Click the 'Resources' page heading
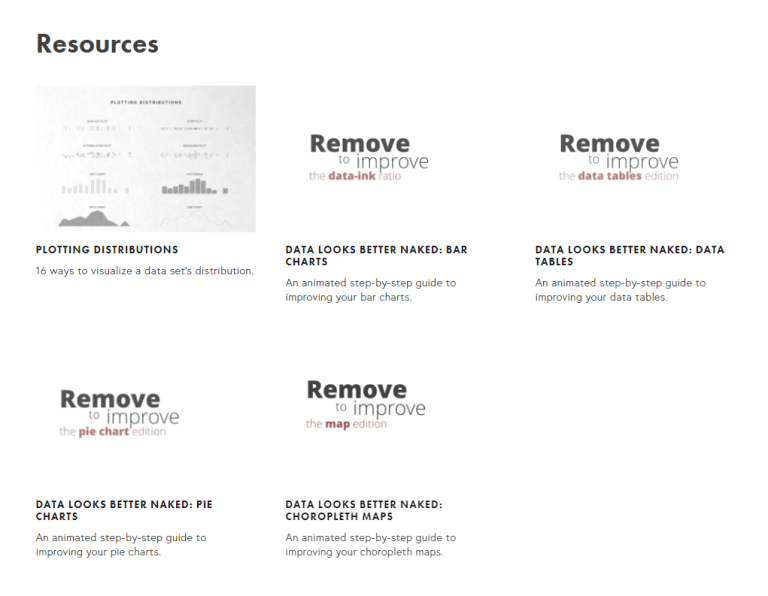 click(97, 44)
